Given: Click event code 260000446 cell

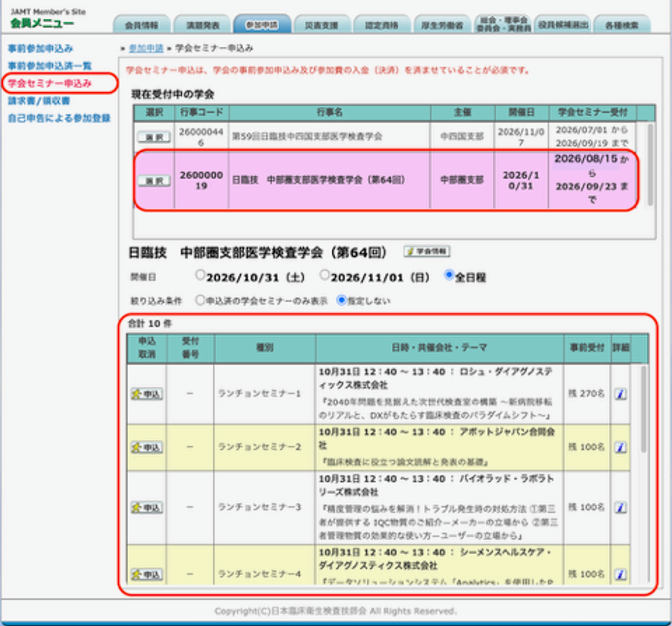Looking at the screenshot, I should click(x=201, y=137).
